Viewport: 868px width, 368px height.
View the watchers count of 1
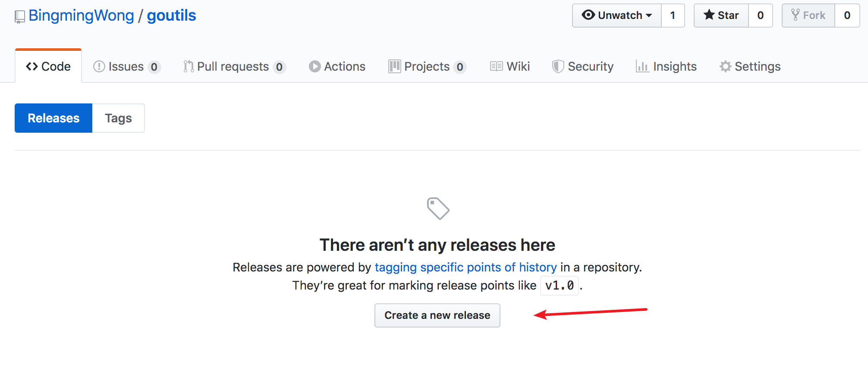[x=673, y=16]
